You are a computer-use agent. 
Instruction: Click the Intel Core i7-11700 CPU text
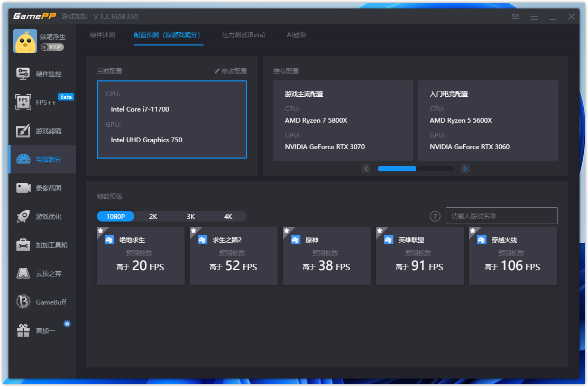pyautogui.click(x=140, y=109)
